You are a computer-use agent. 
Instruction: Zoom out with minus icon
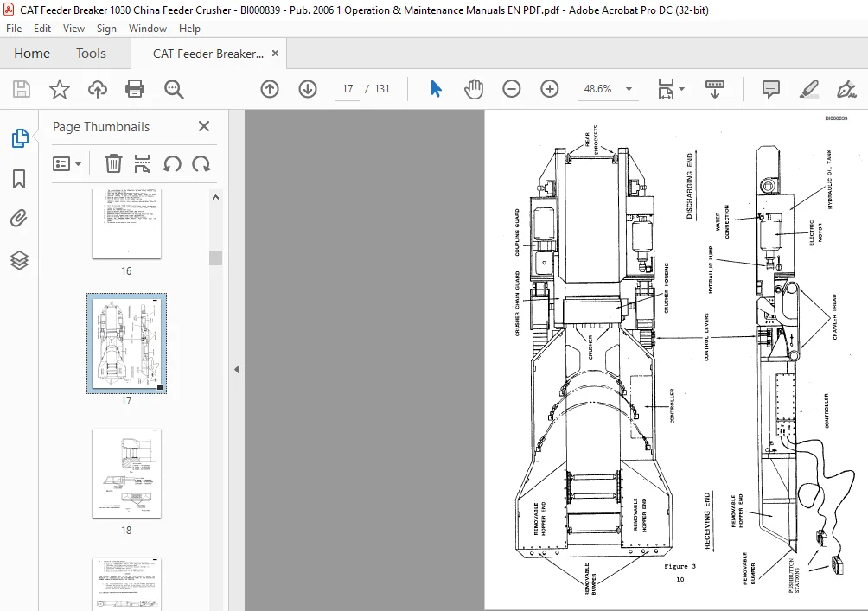click(x=512, y=89)
